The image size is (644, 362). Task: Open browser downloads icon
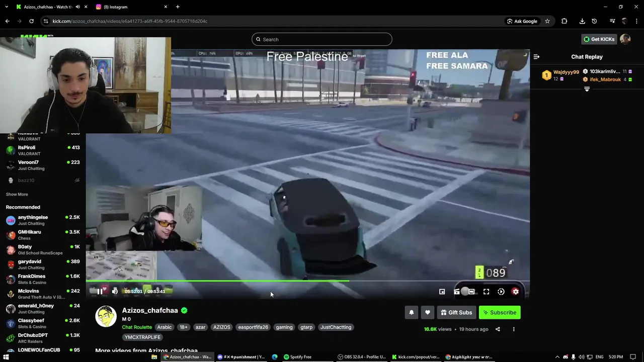point(582,21)
